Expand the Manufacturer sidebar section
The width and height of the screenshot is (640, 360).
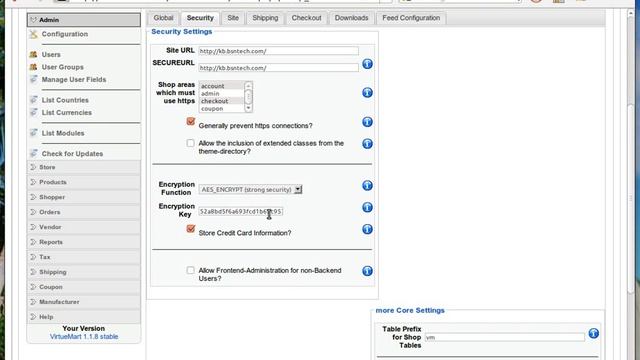[84, 302]
